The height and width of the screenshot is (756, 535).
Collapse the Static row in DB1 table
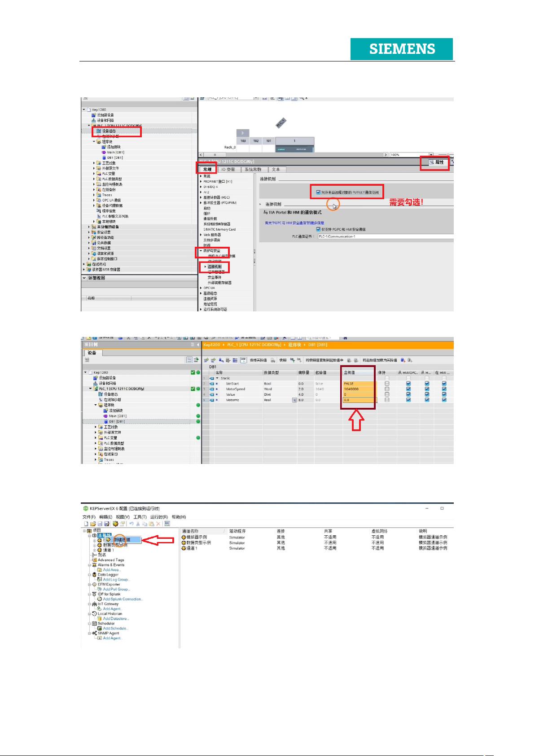[217, 378]
